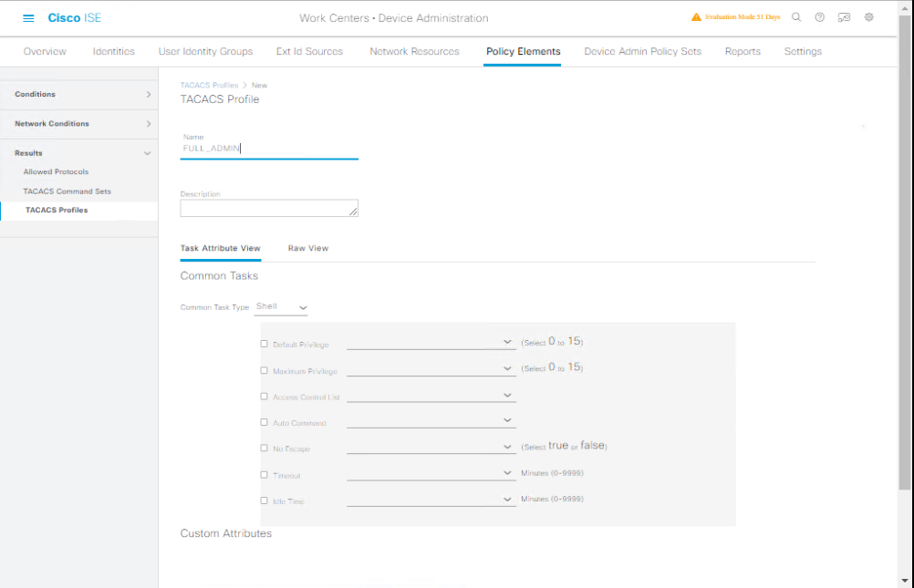
Task: Open the help question mark icon
Action: (x=819, y=17)
